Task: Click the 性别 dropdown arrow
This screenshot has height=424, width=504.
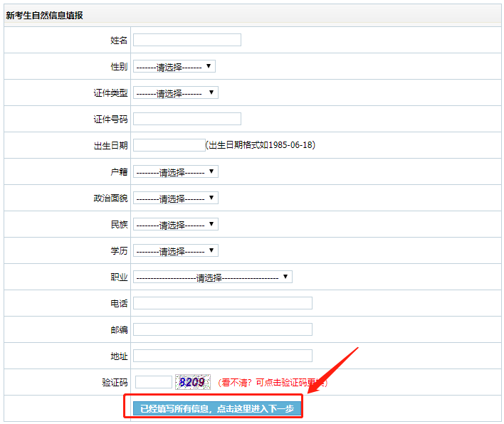Action: [x=209, y=66]
